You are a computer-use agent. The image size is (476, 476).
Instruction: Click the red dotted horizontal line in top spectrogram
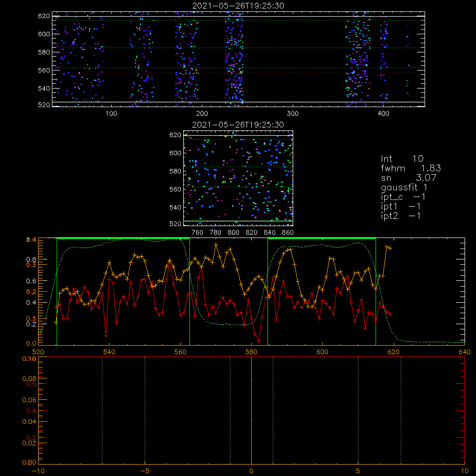(238, 73)
